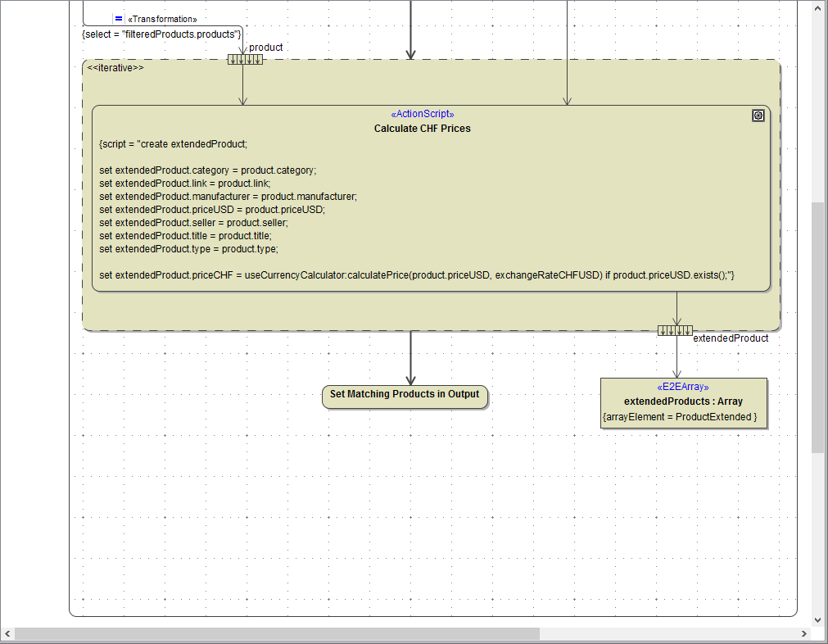The width and height of the screenshot is (828, 644).
Task: Click the vertical scrollbar down arrow
Action: click(x=817, y=619)
